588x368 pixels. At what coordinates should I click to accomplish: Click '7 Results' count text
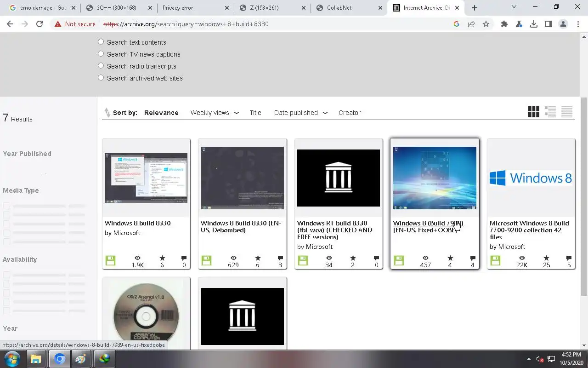(17, 118)
